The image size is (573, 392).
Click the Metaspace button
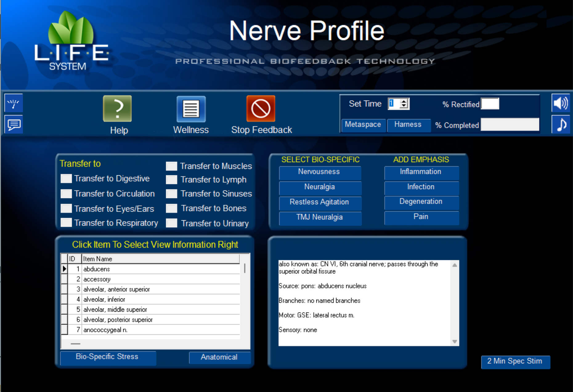363,125
